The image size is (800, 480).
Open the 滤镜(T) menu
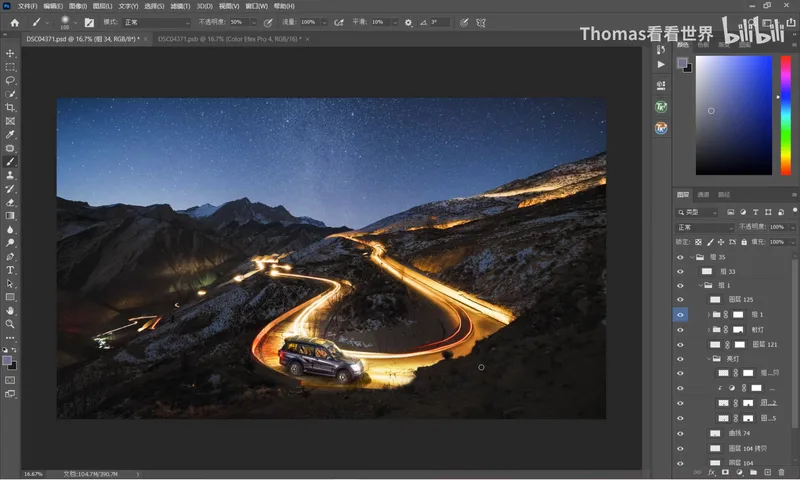coord(180,6)
